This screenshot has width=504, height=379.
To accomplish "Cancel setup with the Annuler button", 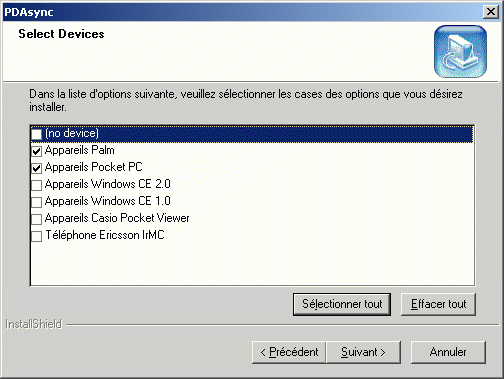I will 448,352.
